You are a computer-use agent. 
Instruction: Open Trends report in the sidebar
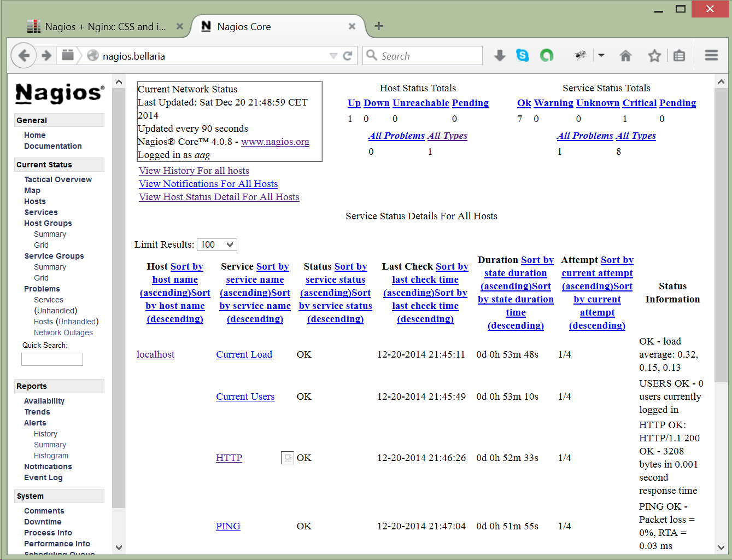[37, 412]
